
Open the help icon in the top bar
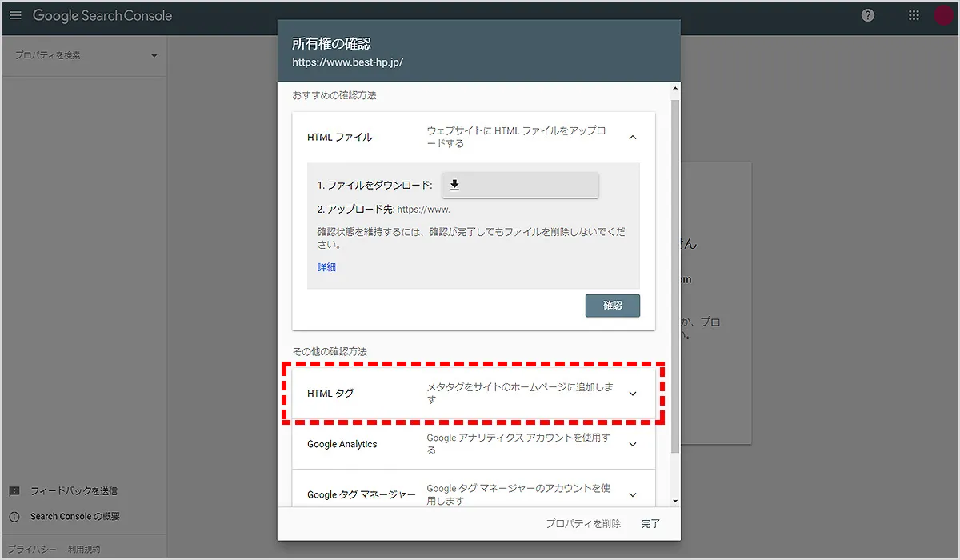click(869, 14)
